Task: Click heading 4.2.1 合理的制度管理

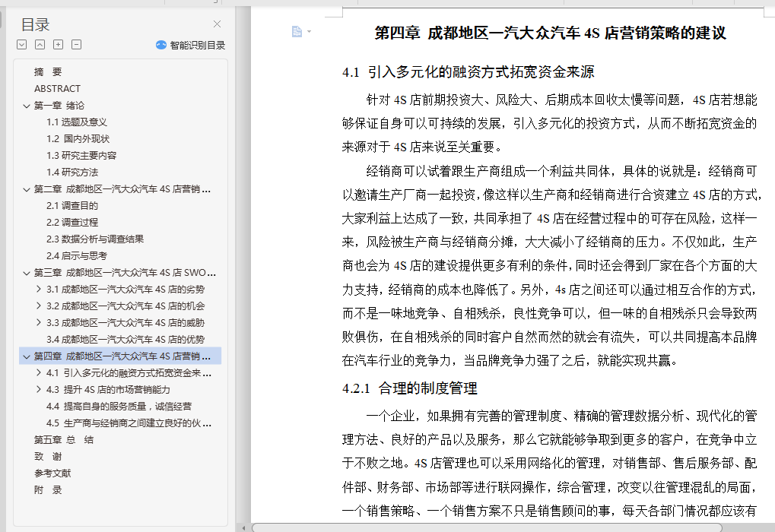Action: click(410, 388)
